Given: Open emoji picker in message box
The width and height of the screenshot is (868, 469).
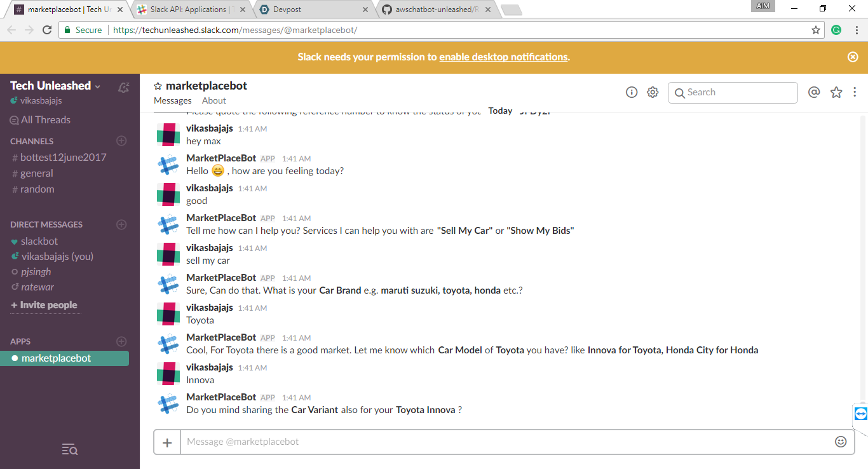Looking at the screenshot, I should coord(841,442).
